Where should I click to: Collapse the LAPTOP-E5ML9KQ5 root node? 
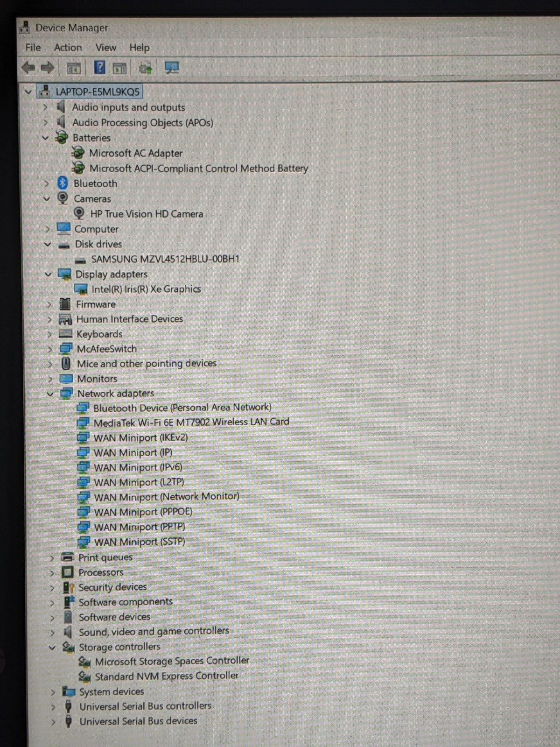[28, 92]
